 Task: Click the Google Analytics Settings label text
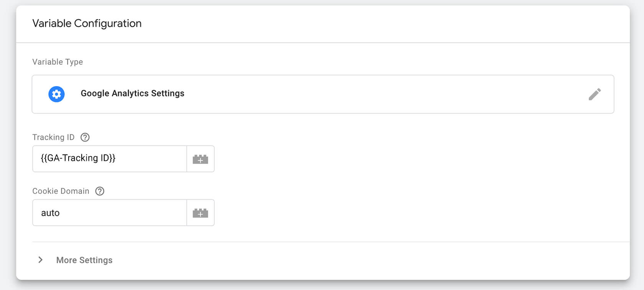coord(132,93)
